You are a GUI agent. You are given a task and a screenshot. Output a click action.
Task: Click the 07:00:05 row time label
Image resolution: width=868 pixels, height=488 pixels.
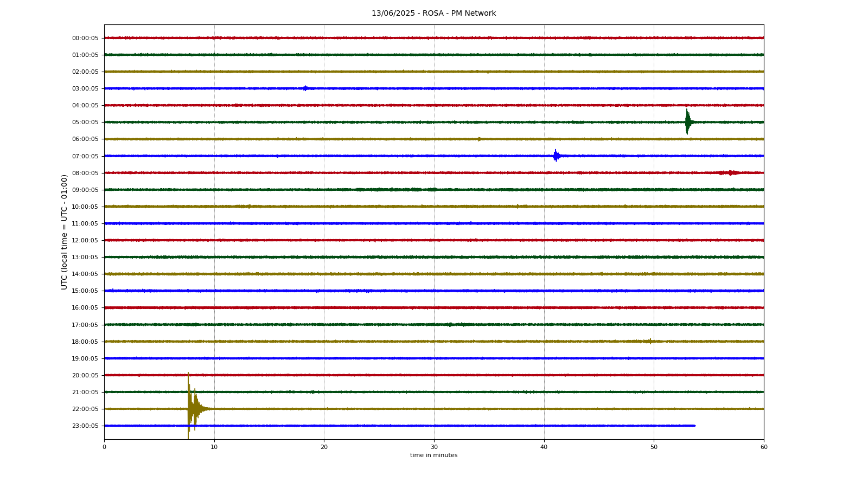(85, 157)
